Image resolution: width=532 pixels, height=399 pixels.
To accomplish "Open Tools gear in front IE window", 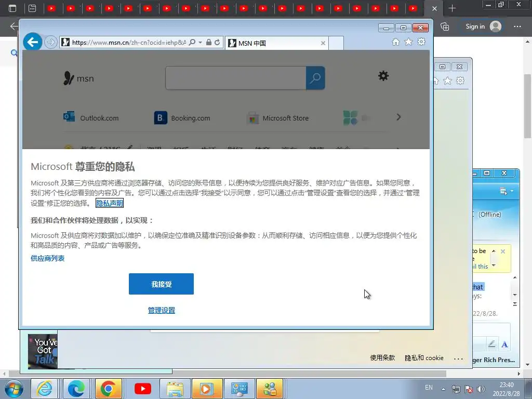I will tap(421, 42).
